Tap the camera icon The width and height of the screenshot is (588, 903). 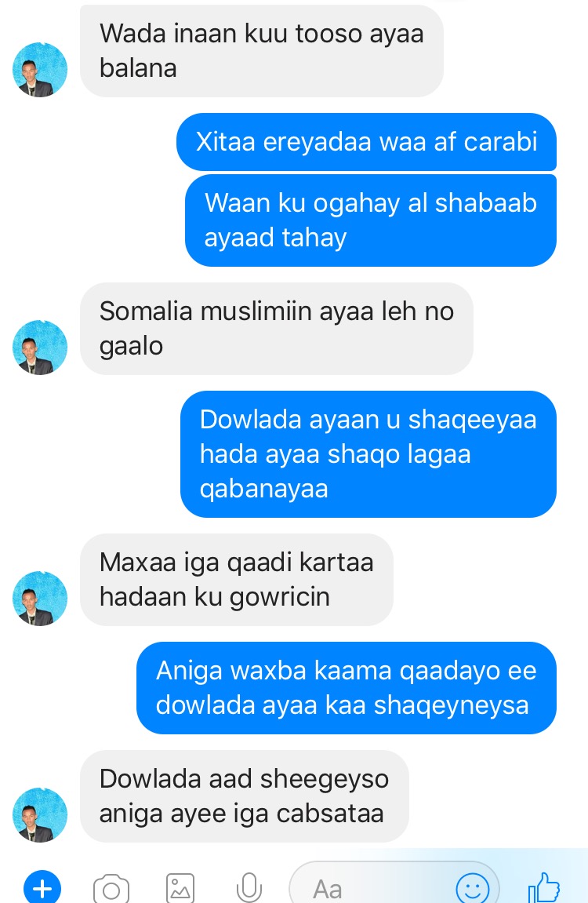tap(111, 889)
